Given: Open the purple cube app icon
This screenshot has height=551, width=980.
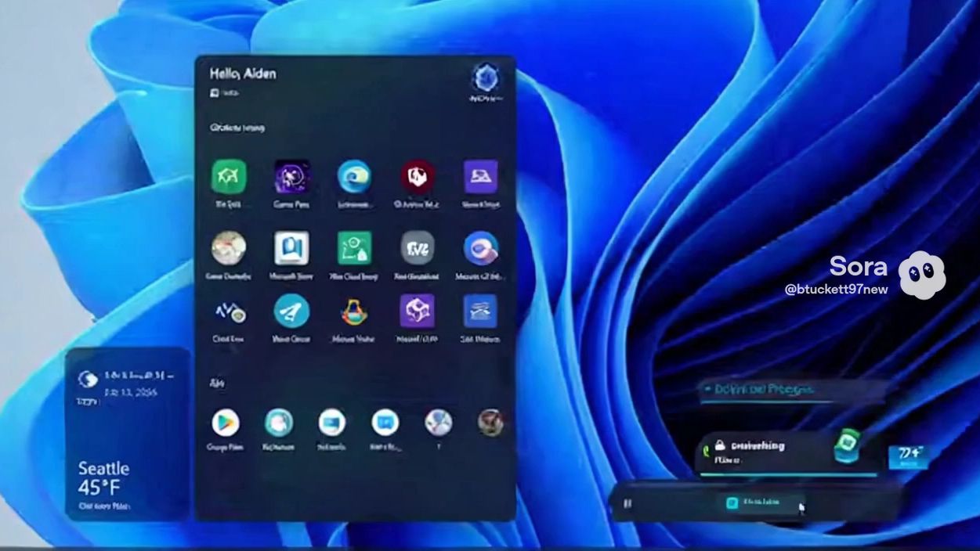Looking at the screenshot, I should (418, 312).
